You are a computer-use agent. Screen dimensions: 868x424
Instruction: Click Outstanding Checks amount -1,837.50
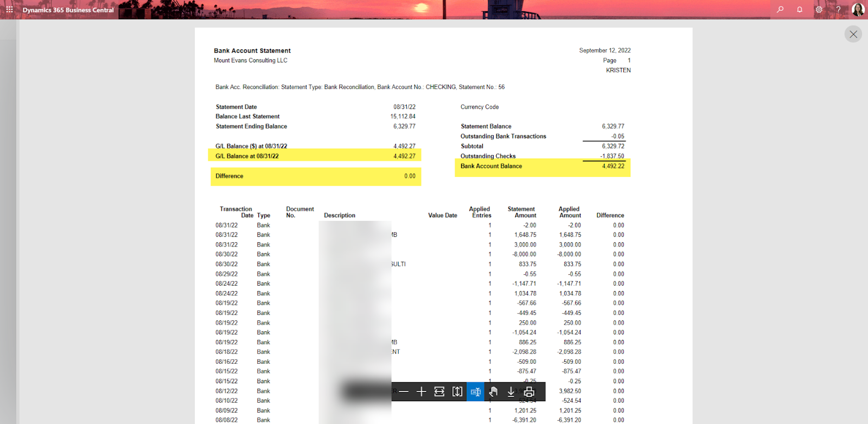[x=612, y=156]
